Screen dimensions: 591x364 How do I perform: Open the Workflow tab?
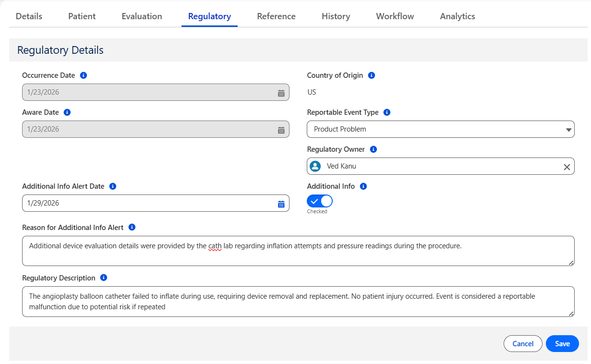[x=395, y=16]
